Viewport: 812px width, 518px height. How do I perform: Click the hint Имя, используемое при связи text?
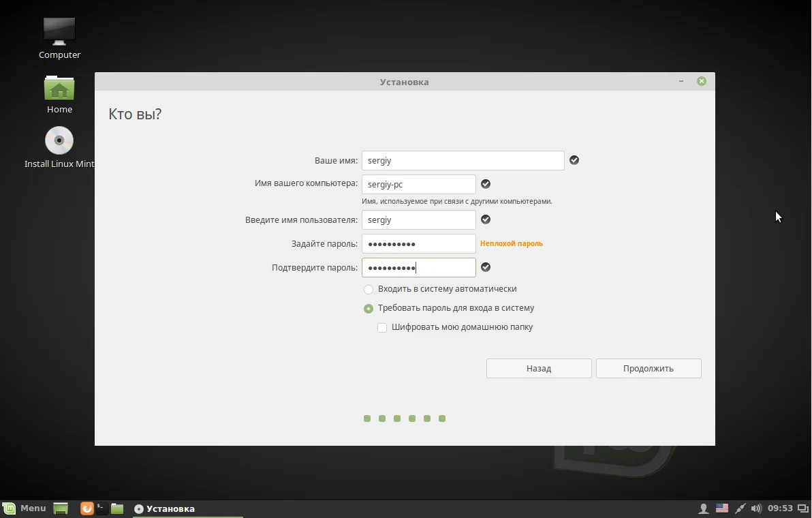(456, 202)
